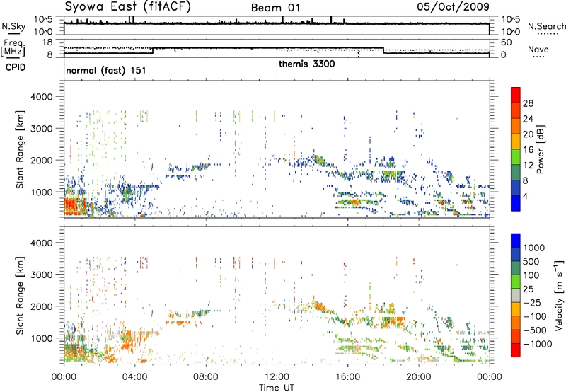Click the 'Beam 01' label
This screenshot has height=392, width=566.
(275, 8)
